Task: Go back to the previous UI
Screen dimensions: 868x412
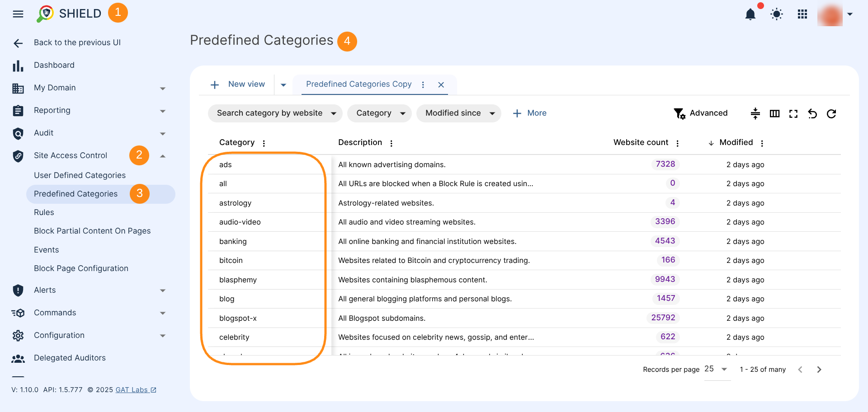Action: pos(77,42)
